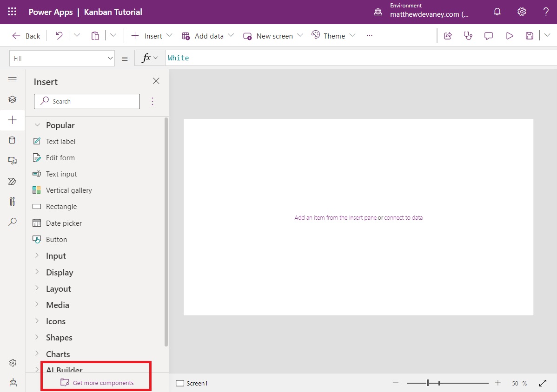
Task: Click the Insert pane search field
Action: (x=87, y=101)
